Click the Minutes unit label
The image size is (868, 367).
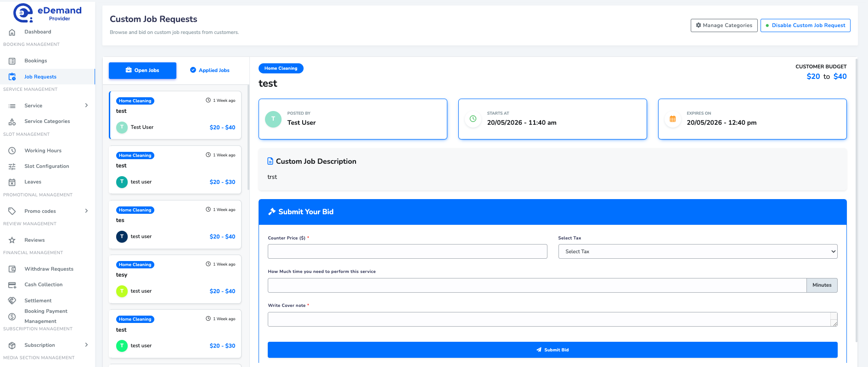click(x=822, y=285)
